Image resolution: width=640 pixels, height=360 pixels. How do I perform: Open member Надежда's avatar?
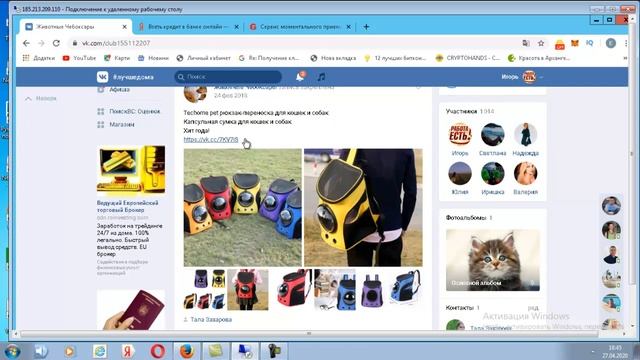point(525,134)
